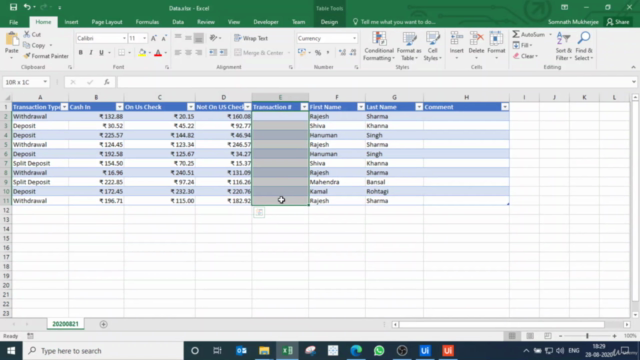Open the File tab
The height and width of the screenshot is (360, 640).
point(13,22)
